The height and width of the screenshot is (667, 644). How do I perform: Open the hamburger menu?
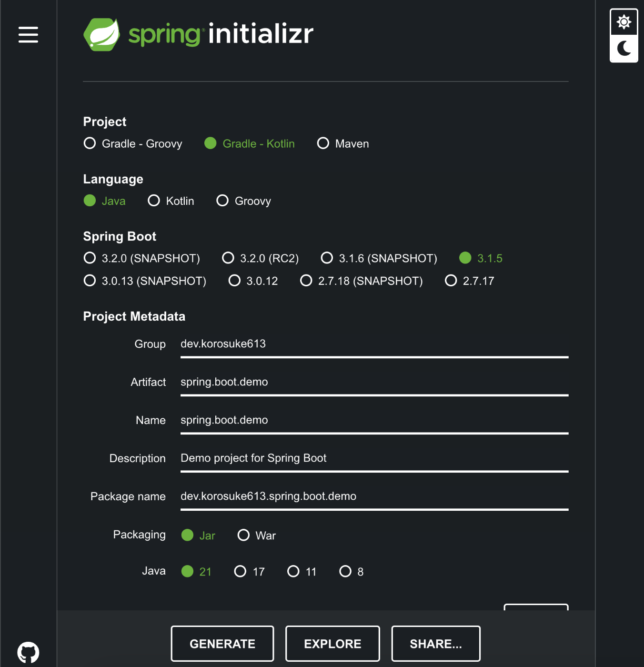pyautogui.click(x=28, y=35)
